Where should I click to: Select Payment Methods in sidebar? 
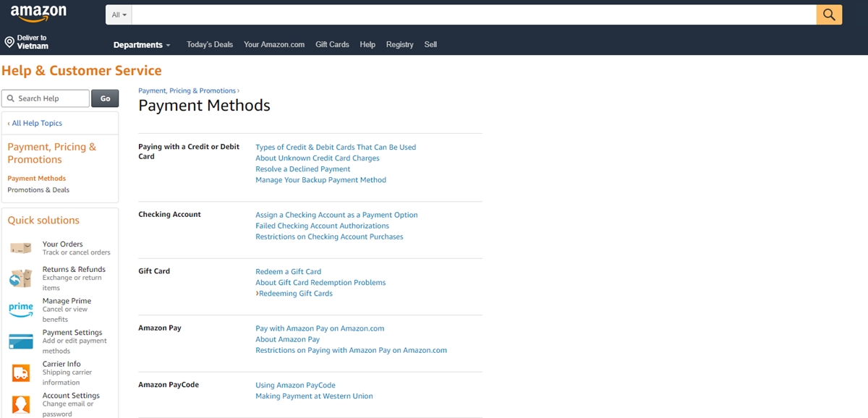pos(37,178)
